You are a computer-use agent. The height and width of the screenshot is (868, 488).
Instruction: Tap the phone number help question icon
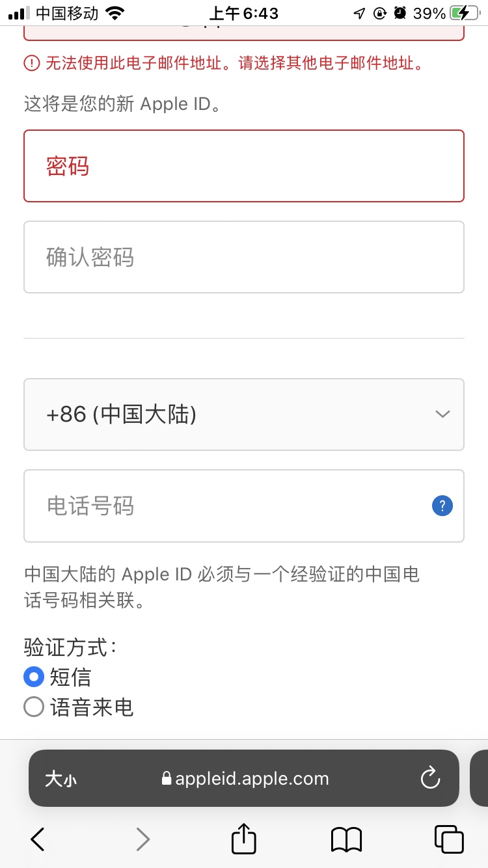pyautogui.click(x=442, y=506)
